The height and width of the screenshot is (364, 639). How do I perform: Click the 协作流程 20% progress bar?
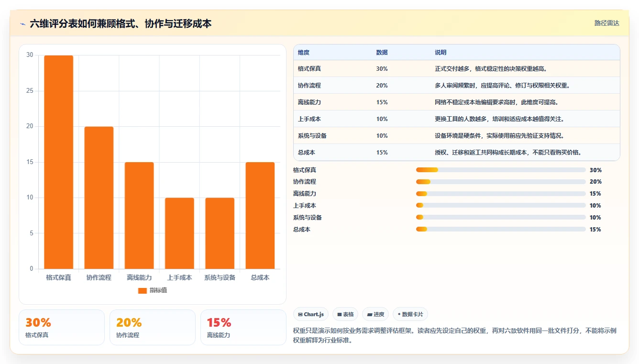pyautogui.click(x=501, y=182)
